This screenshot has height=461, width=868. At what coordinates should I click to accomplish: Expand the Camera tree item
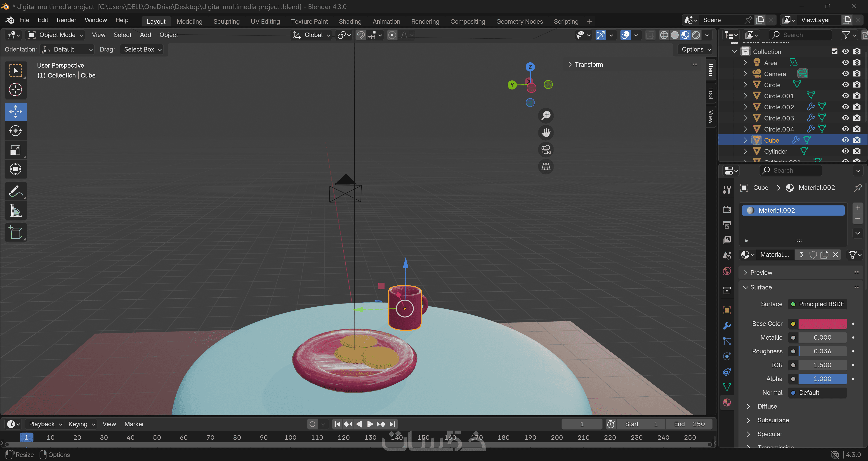[x=745, y=74]
